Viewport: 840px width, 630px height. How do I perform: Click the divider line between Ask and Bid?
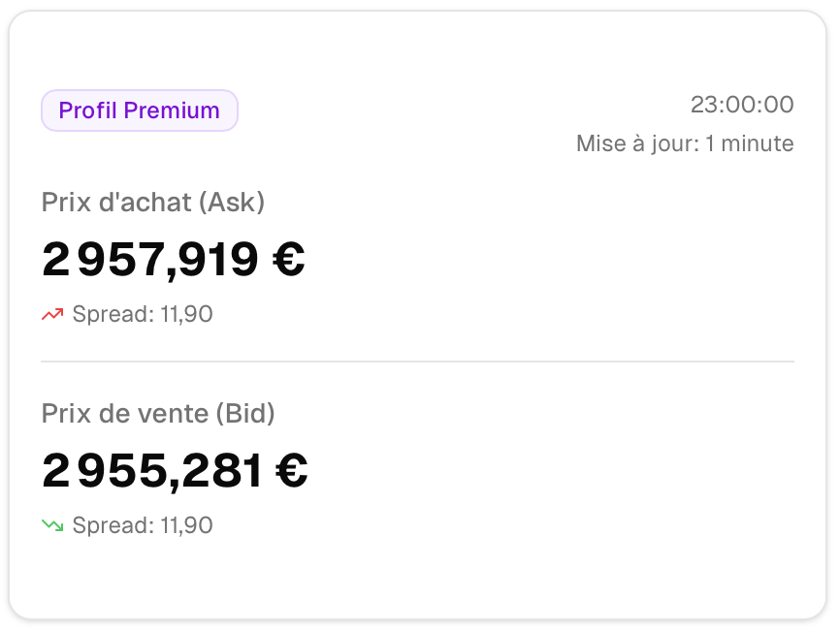[417, 362]
